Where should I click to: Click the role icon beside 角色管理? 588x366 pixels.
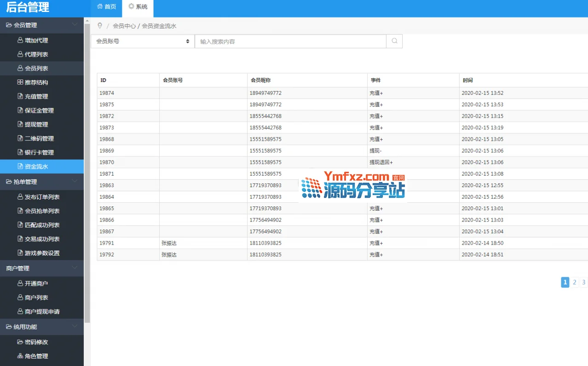[20, 356]
